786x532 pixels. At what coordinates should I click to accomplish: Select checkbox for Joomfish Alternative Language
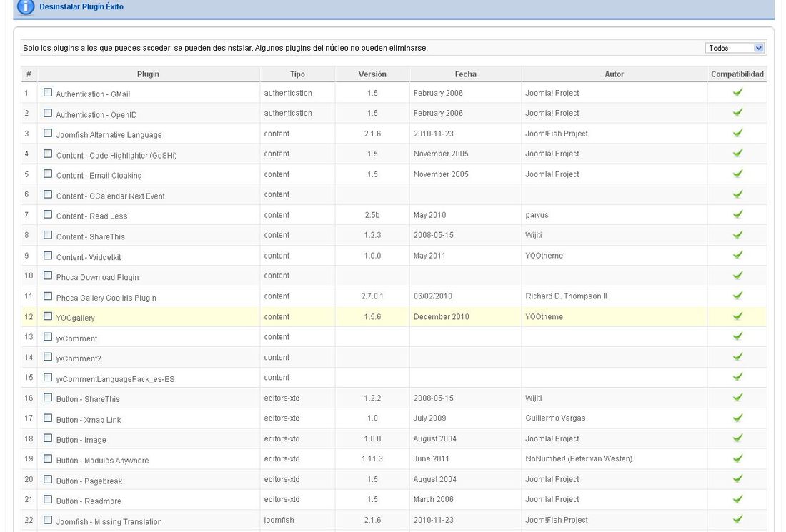click(x=48, y=133)
